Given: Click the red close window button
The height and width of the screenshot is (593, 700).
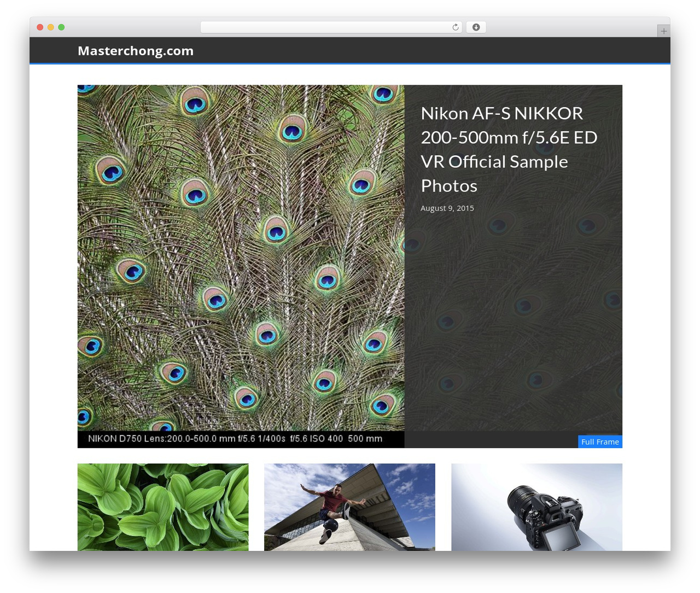Looking at the screenshot, I should pyautogui.click(x=40, y=27).
